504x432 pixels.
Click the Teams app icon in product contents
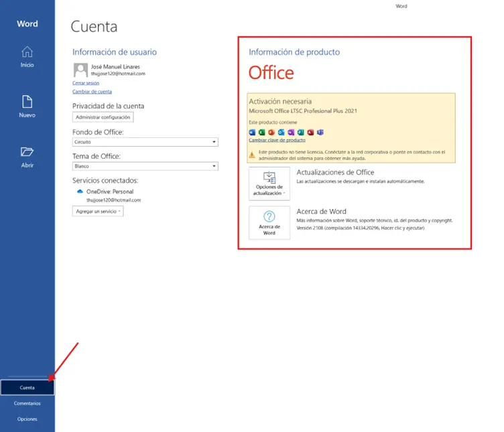click(320, 133)
